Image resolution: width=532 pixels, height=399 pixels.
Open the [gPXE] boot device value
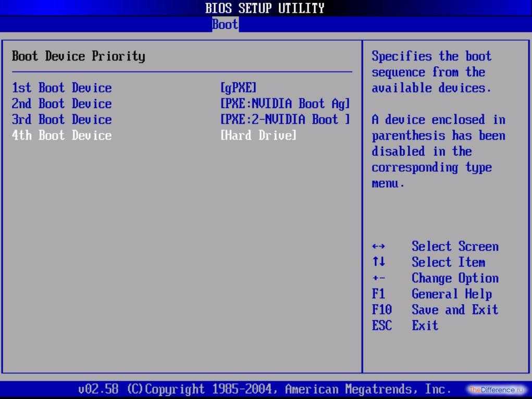(239, 88)
